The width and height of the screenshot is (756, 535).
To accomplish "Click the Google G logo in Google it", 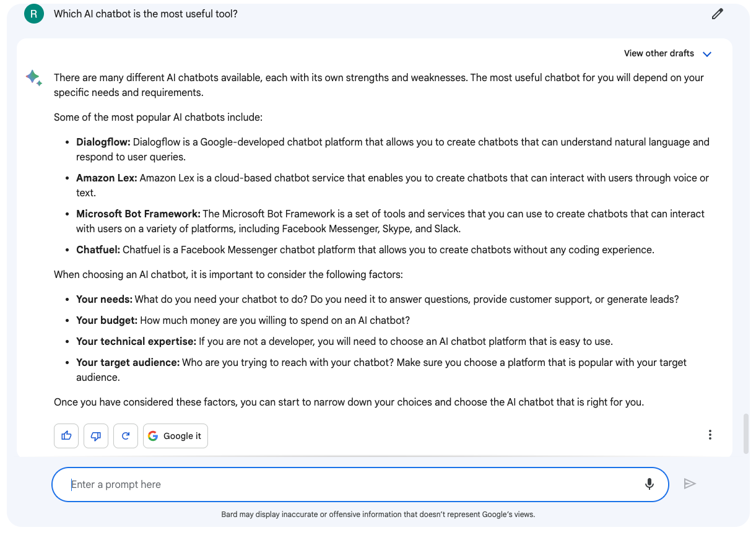I will pos(153,436).
